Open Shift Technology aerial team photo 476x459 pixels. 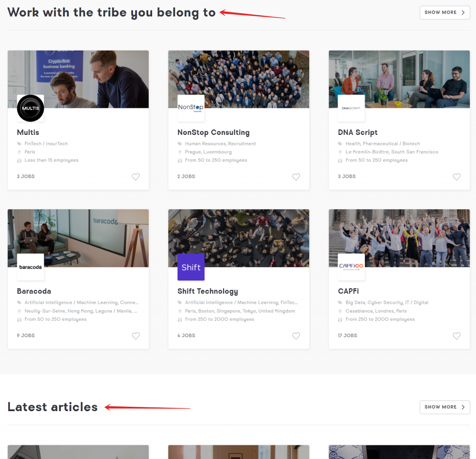click(238, 238)
